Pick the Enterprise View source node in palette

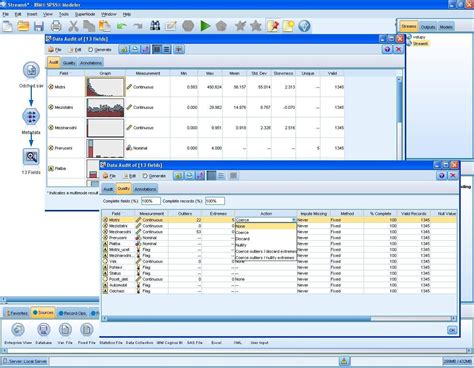(x=18, y=330)
